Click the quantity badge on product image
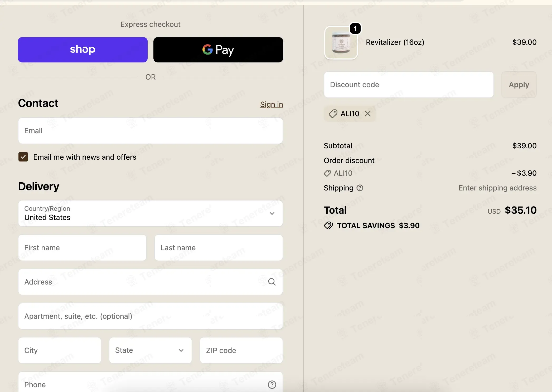 (355, 28)
